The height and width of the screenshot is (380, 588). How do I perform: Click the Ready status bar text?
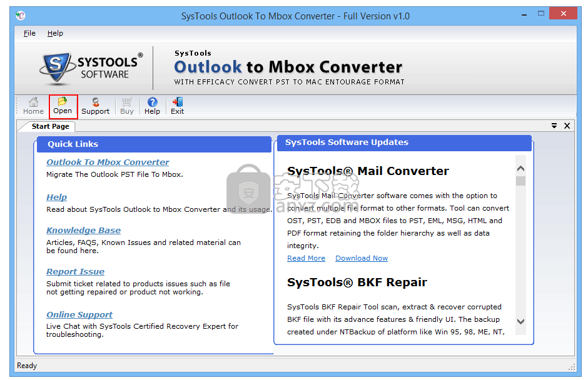click(x=27, y=366)
